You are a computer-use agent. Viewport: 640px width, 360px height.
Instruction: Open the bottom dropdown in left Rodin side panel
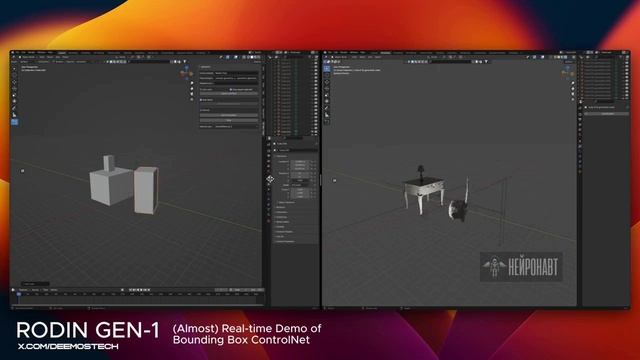click(x=237, y=127)
